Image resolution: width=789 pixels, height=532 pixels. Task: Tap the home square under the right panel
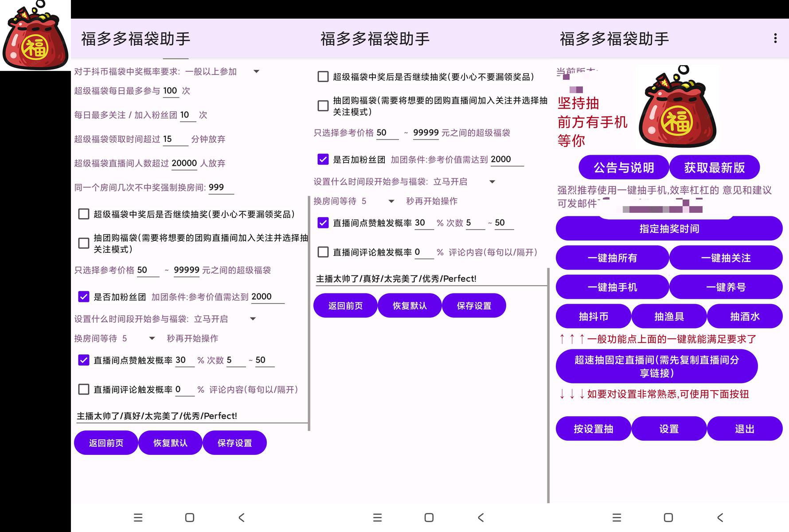[x=668, y=517]
